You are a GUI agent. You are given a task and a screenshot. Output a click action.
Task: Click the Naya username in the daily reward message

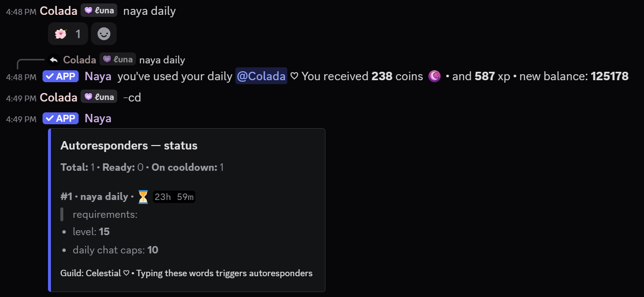pos(98,76)
